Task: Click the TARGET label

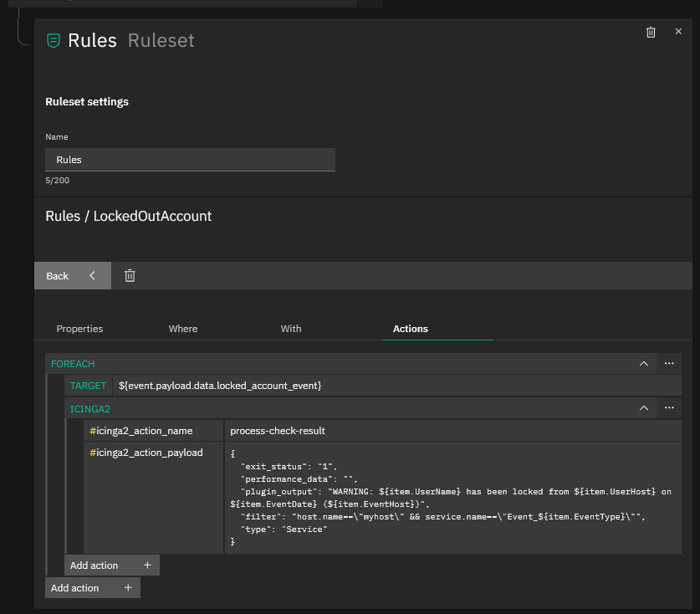Action: (x=88, y=386)
